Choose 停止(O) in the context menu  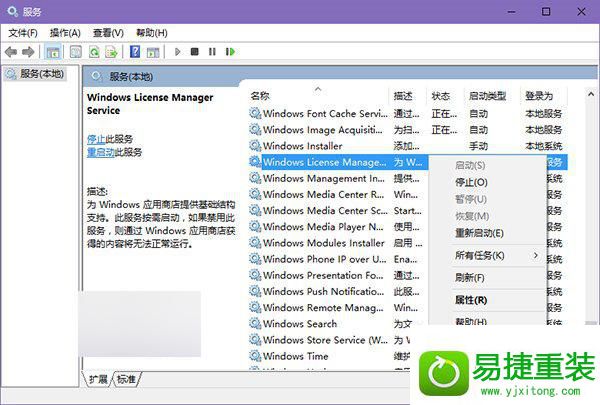click(471, 183)
